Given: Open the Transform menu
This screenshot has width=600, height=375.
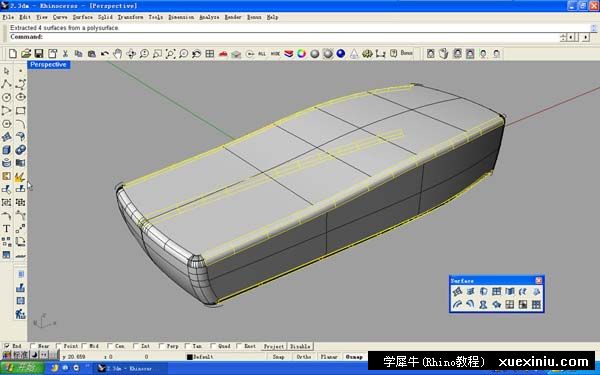Looking at the screenshot, I should point(130,17).
